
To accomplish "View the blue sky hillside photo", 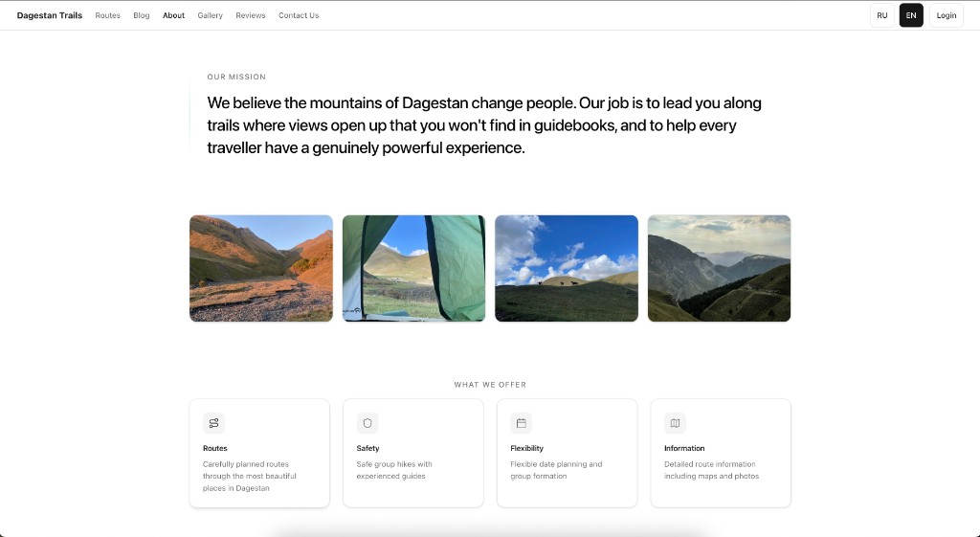I will [x=567, y=268].
